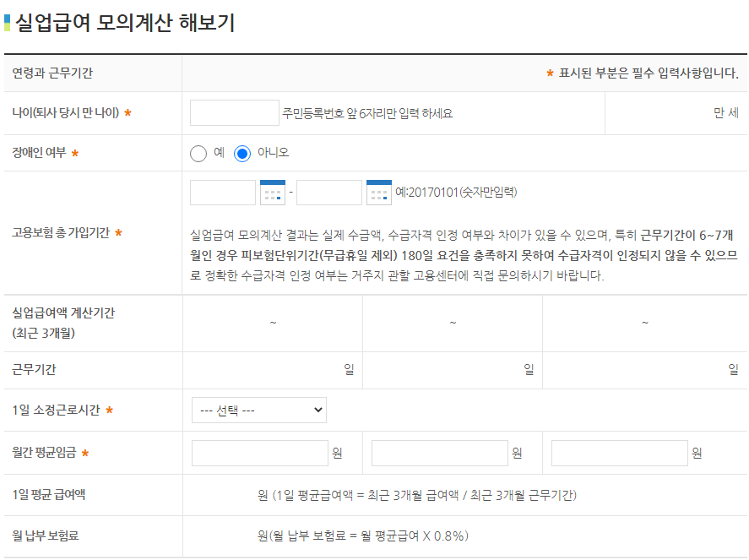Screen dimensions: 749x560
Task: Select '아니오' for disability status
Action: pos(242,154)
